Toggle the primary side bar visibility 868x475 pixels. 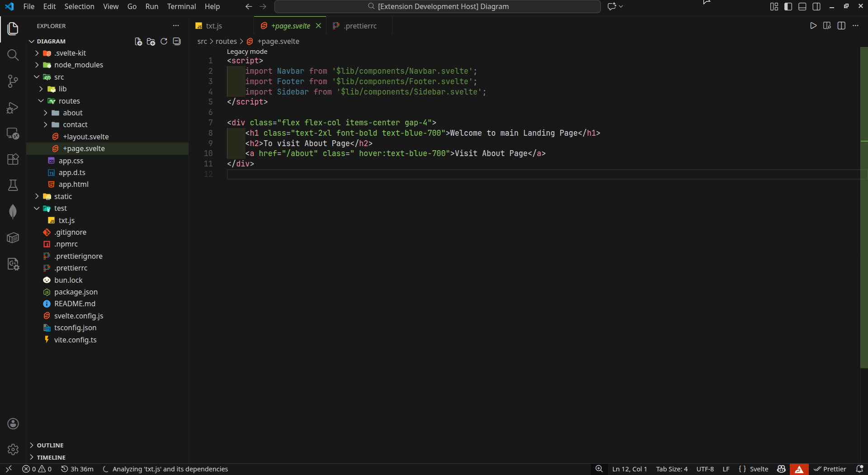pos(788,6)
